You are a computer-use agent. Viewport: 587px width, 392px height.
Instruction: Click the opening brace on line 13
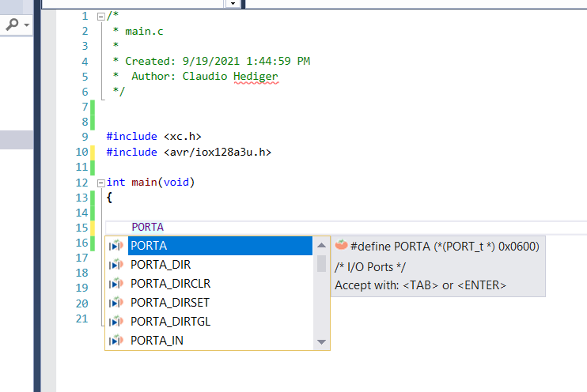tap(109, 198)
